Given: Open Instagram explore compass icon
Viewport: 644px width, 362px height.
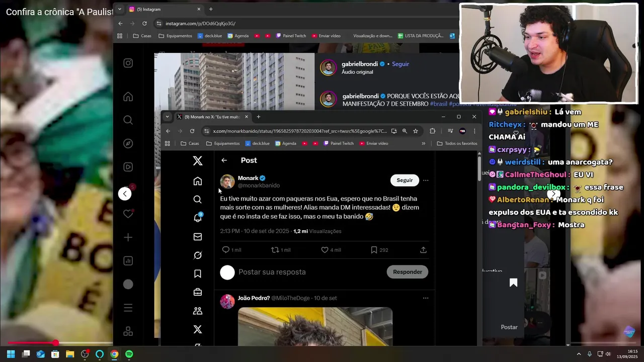Looking at the screenshot, I should [x=128, y=143].
